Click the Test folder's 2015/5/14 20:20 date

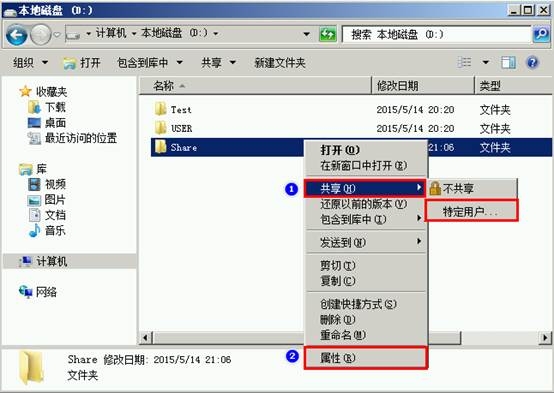point(415,110)
